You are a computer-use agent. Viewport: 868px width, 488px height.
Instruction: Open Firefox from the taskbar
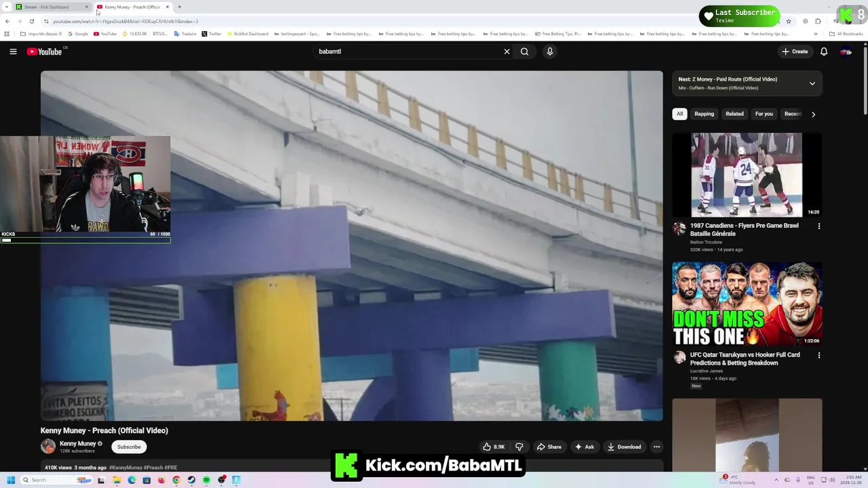[161, 480]
